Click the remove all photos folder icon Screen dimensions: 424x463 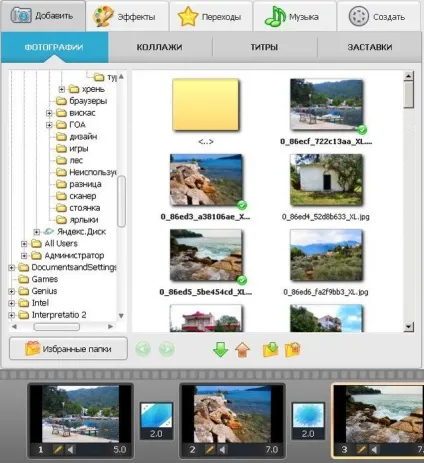[x=293, y=350]
